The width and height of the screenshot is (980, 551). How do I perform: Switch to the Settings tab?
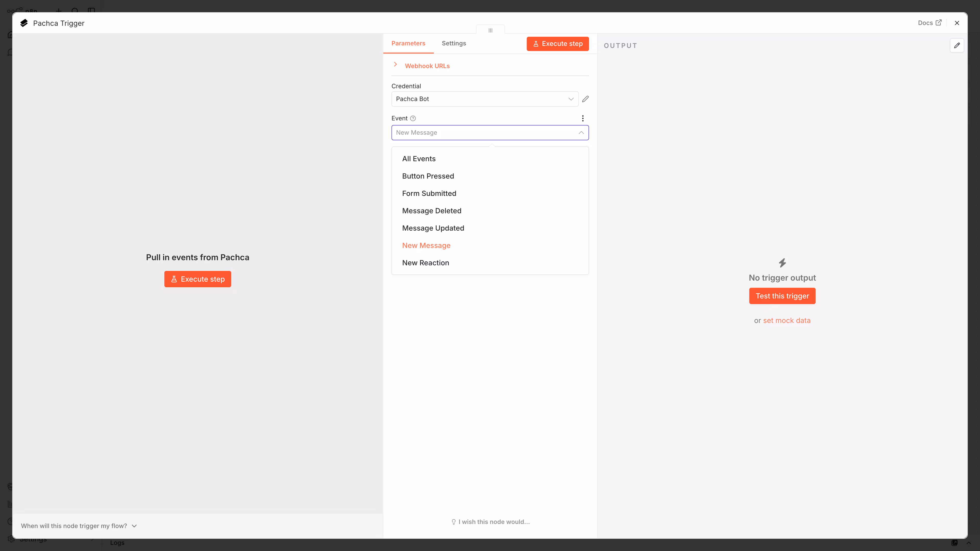pyautogui.click(x=454, y=43)
